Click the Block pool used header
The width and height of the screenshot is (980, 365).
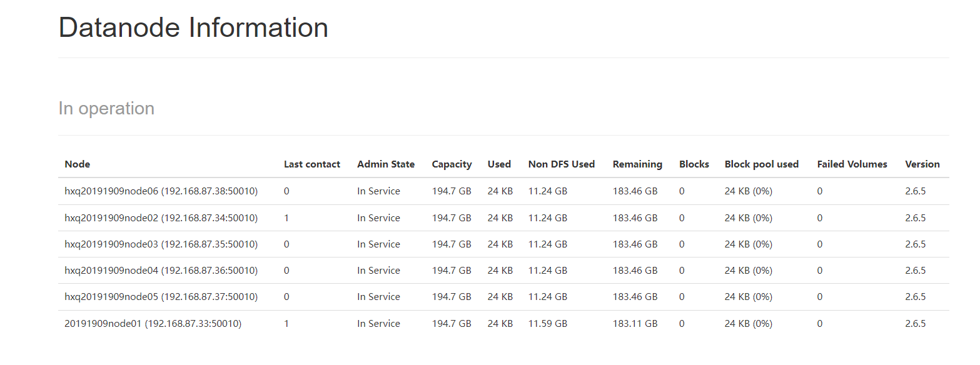(762, 164)
